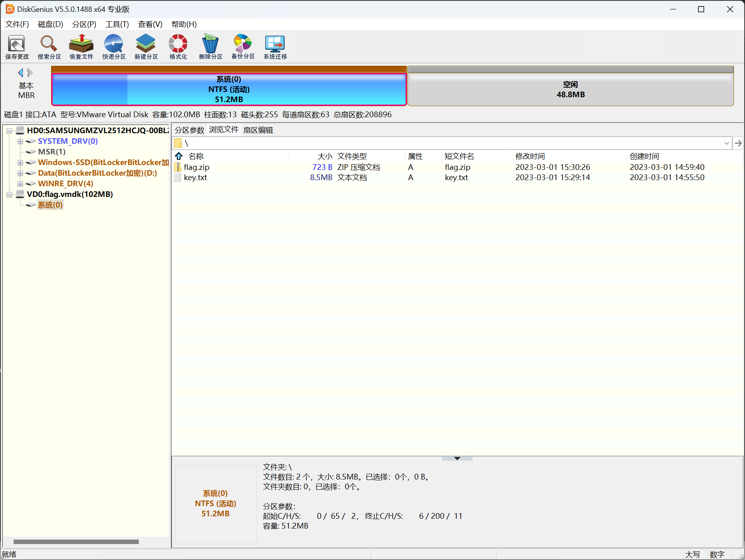Click the VD0 virtual disk icon in tree
The width and height of the screenshot is (745, 560).
click(x=20, y=194)
